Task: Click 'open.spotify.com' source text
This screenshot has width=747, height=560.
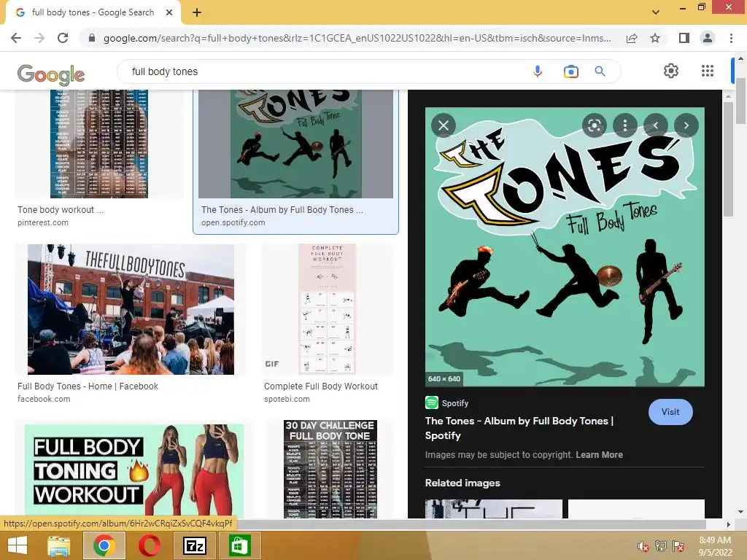Action: pyautogui.click(x=233, y=222)
